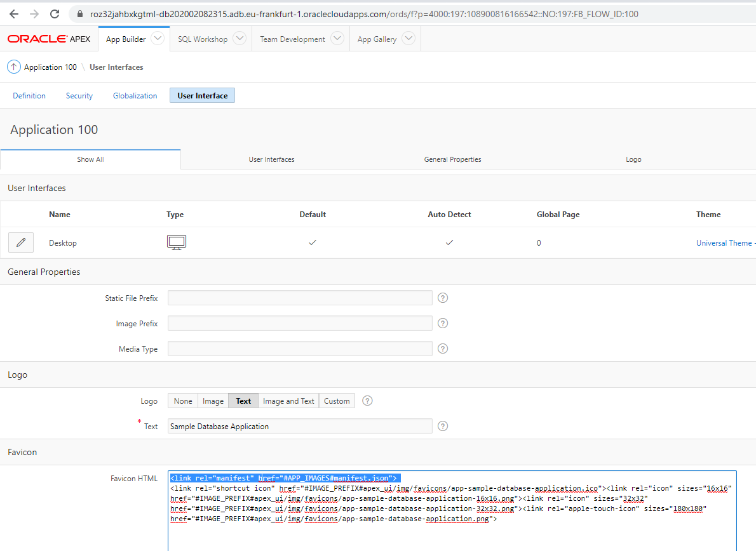Image resolution: width=756 pixels, height=551 pixels.
Task: Click the Default column header
Action: pos(313,215)
